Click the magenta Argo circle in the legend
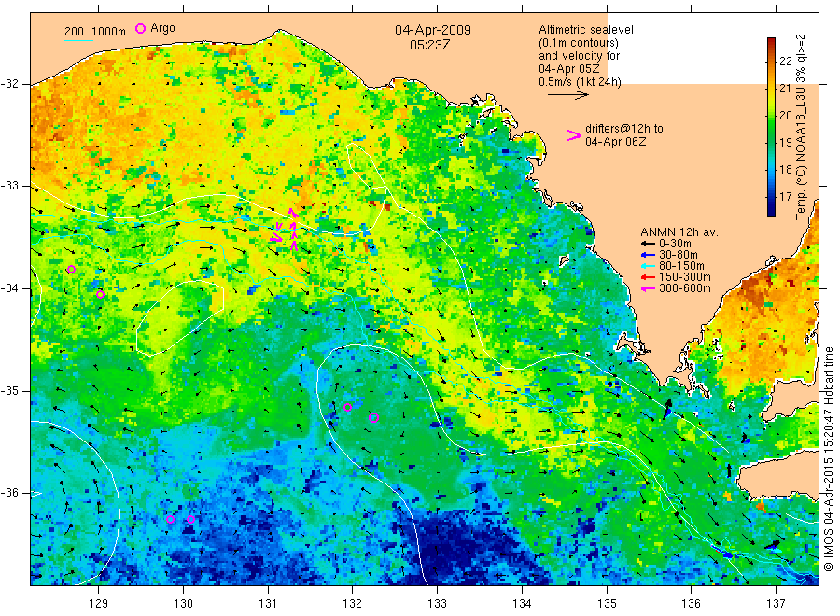Viewport: 840px width, 616px height. click(x=140, y=28)
